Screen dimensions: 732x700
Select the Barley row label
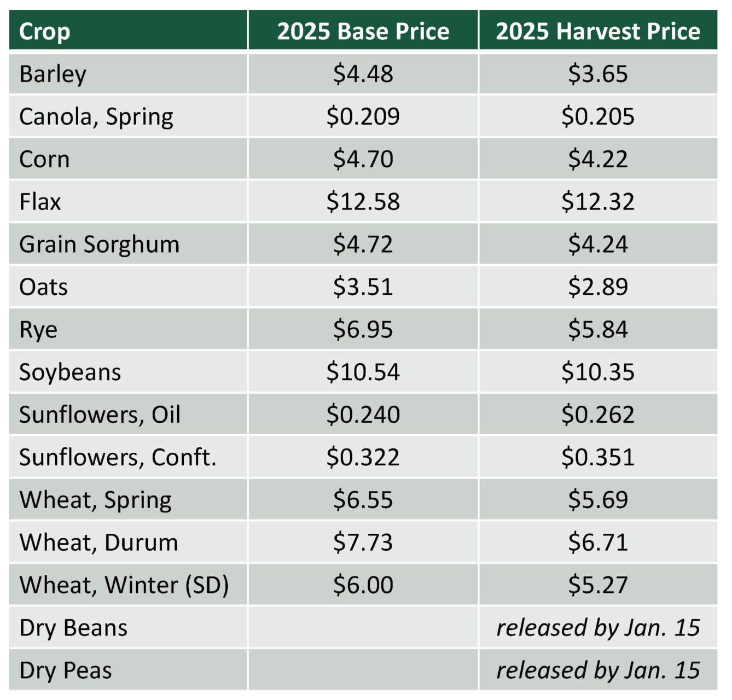[x=53, y=74]
